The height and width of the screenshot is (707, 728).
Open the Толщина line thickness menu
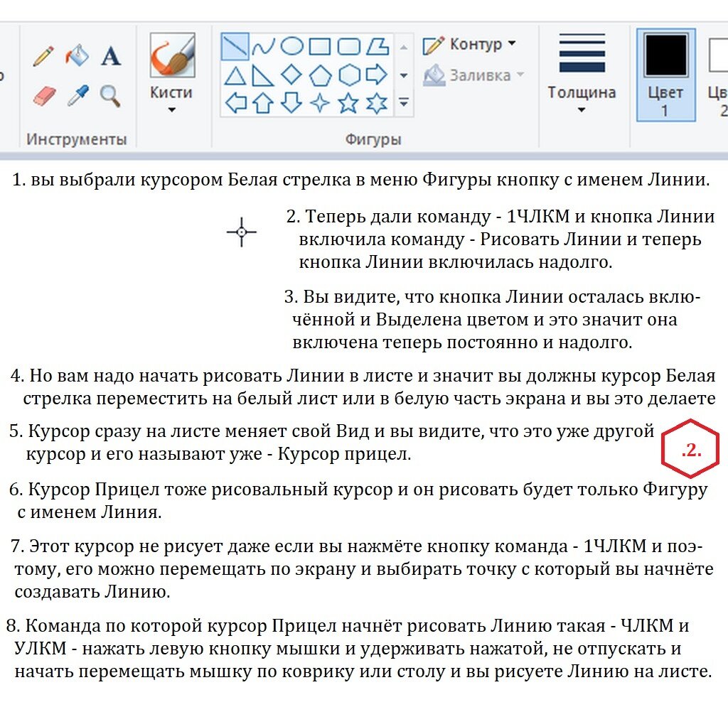click(582, 74)
